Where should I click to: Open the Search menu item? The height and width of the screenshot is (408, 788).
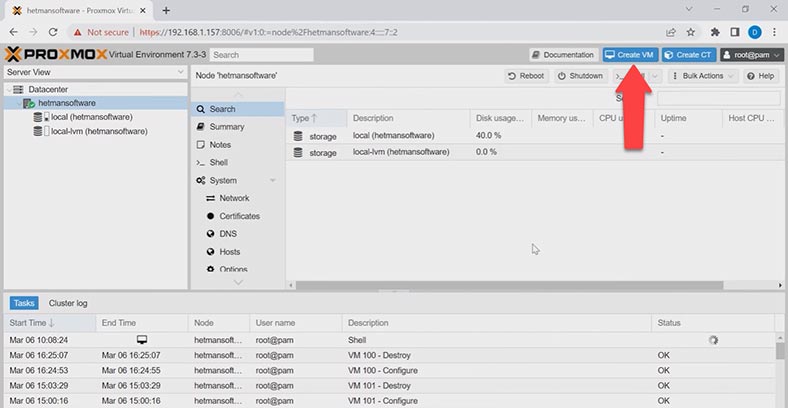pos(238,109)
